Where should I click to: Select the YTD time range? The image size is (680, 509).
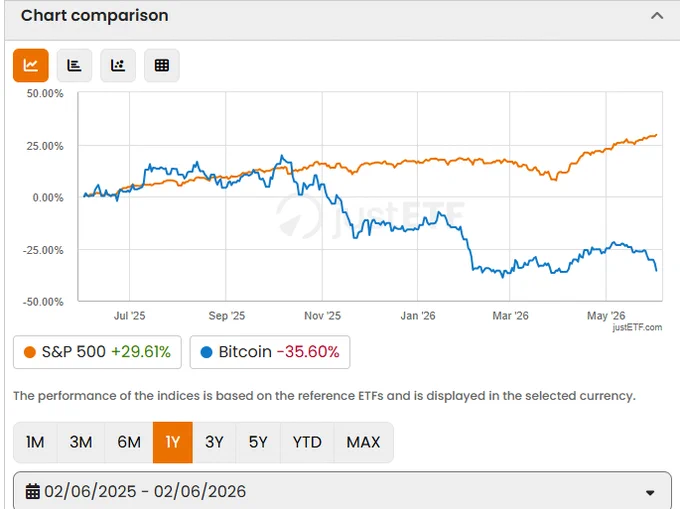tap(307, 442)
